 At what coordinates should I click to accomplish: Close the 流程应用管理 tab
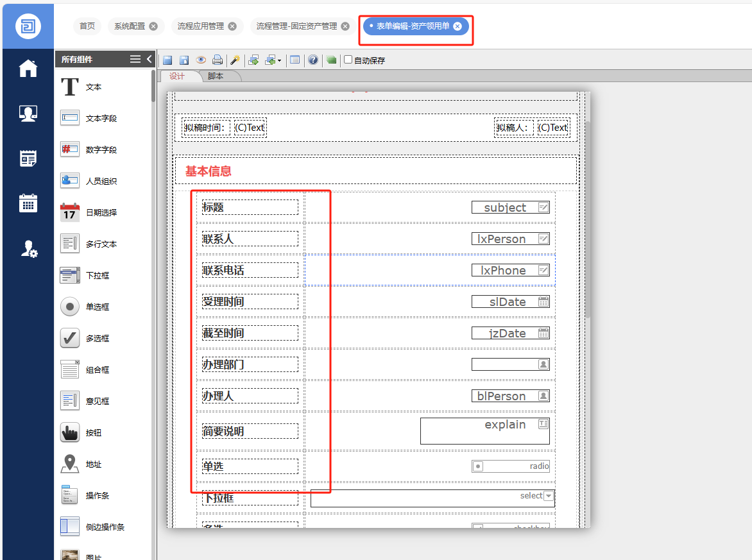point(232,26)
